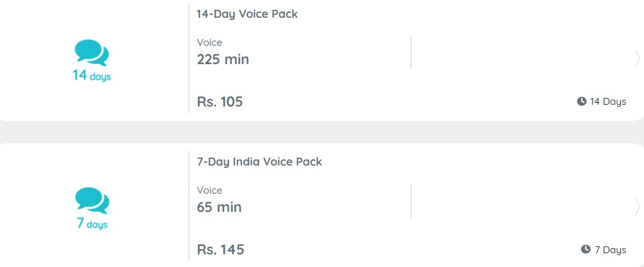Click the teal '7 days' label
Screen dimensions: 644x267
pyautogui.click(x=92, y=224)
